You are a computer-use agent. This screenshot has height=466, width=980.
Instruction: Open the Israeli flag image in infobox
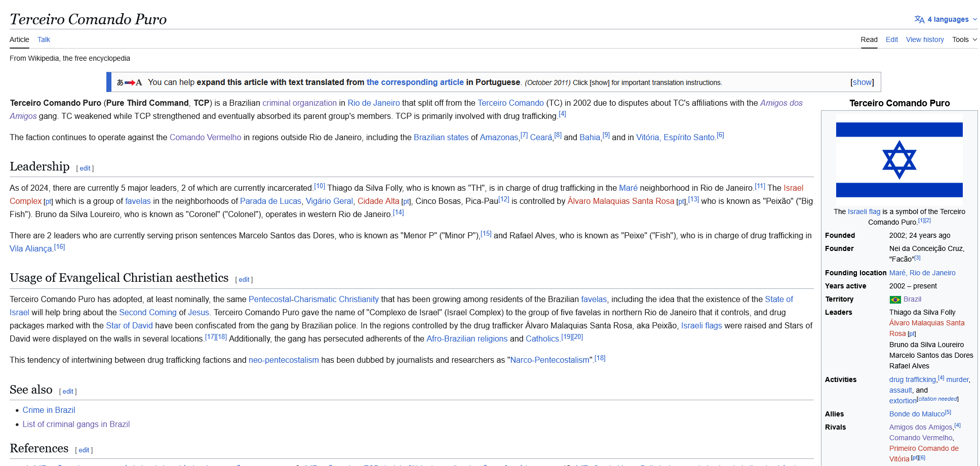tap(899, 160)
